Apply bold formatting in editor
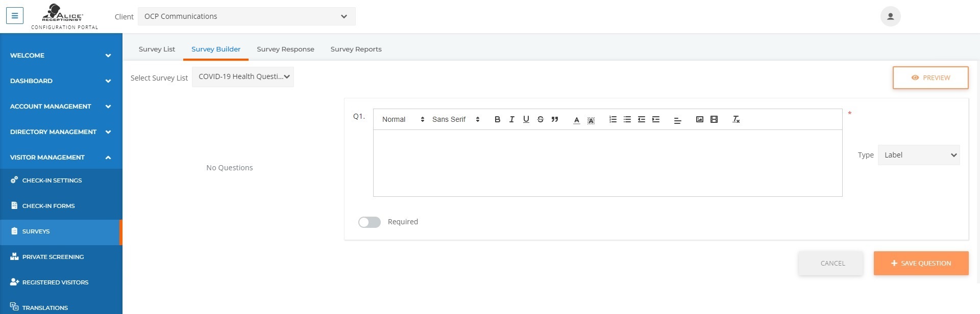 pos(497,119)
